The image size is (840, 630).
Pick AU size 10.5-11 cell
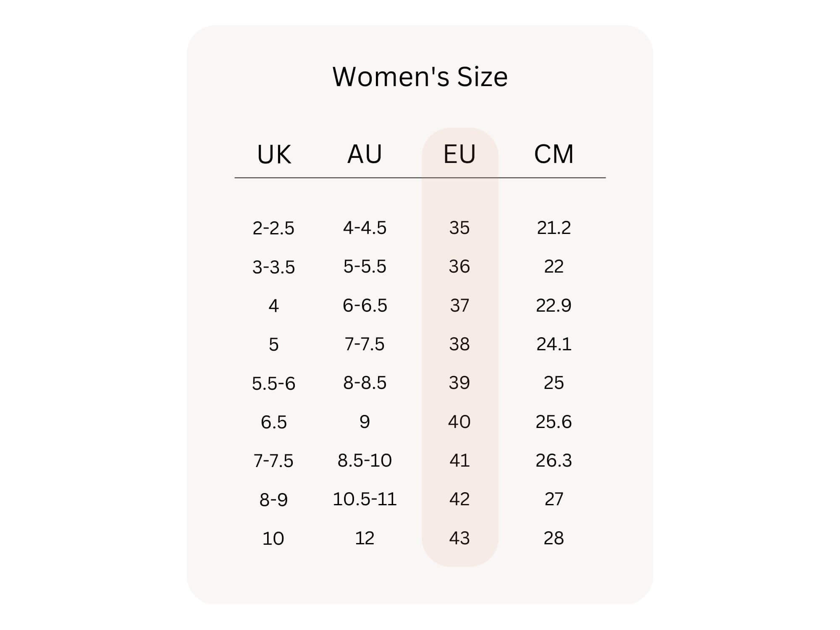click(x=365, y=499)
